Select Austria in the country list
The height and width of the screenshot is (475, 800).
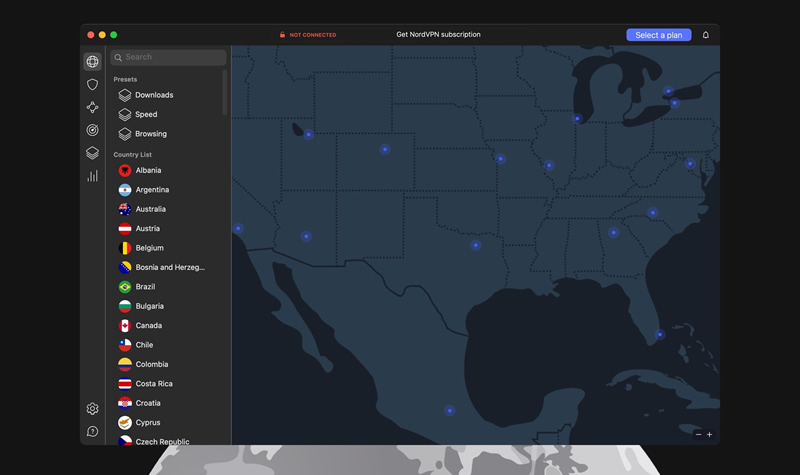[x=147, y=229]
